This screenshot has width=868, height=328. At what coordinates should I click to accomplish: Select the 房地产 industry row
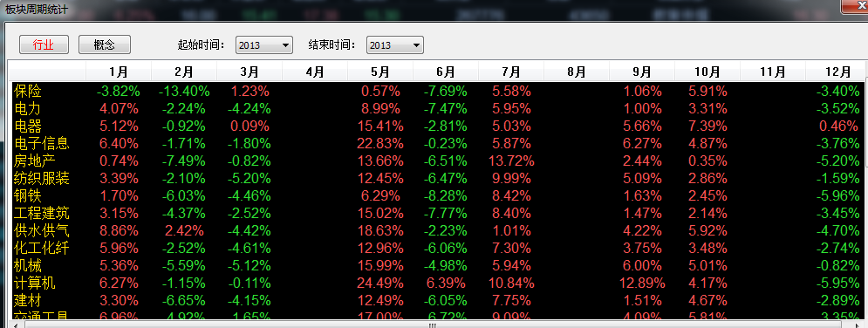point(437,161)
